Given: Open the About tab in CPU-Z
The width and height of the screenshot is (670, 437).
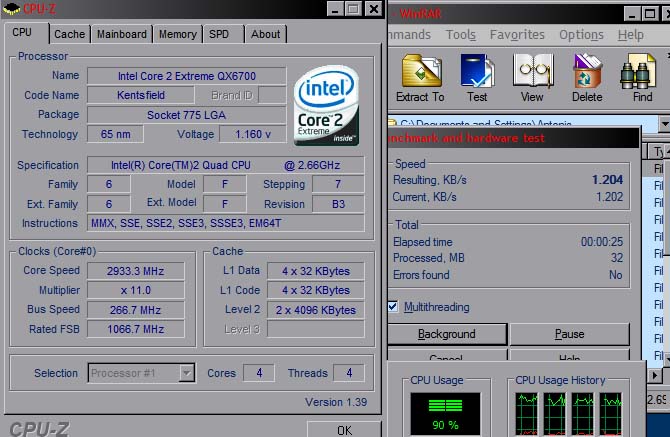Looking at the screenshot, I should pos(265,34).
